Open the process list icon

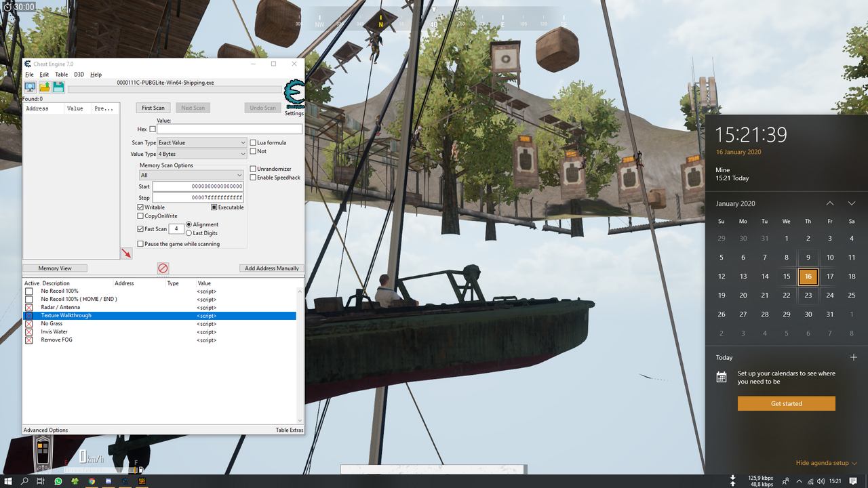pos(30,87)
